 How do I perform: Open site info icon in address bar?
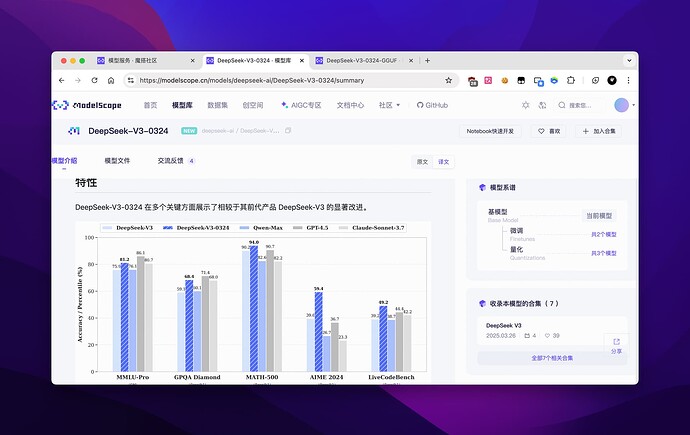[131, 80]
